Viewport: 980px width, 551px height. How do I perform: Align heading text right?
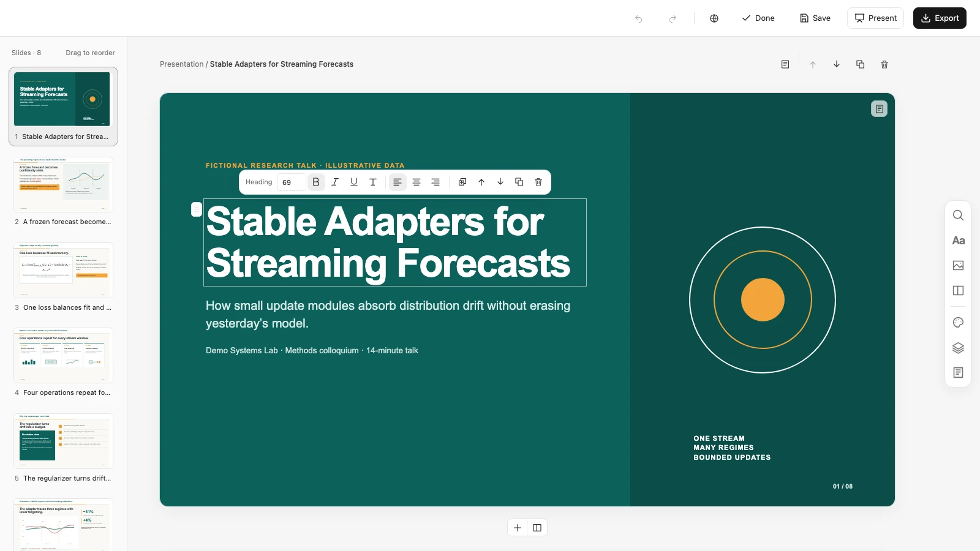435,182
